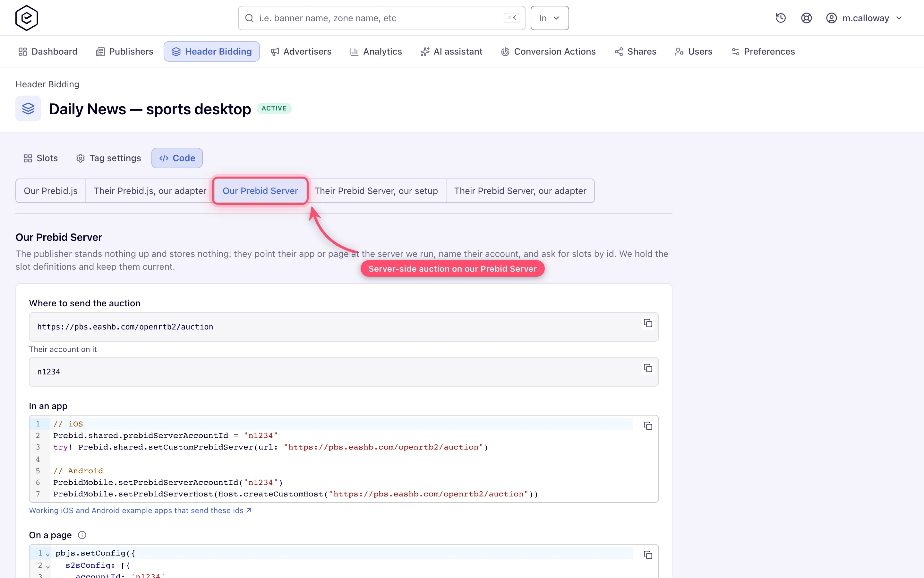The width and height of the screenshot is (924, 578).
Task: Open Advertisers section
Action: (x=301, y=52)
